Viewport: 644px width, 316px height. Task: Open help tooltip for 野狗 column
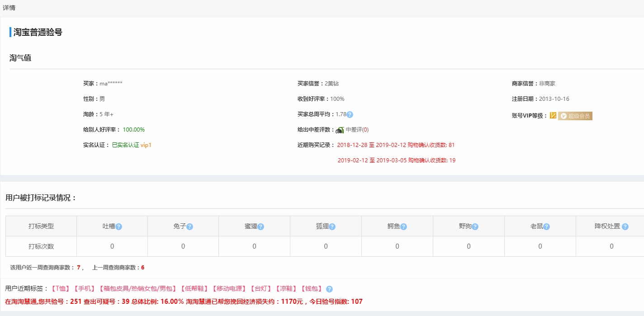click(x=475, y=226)
